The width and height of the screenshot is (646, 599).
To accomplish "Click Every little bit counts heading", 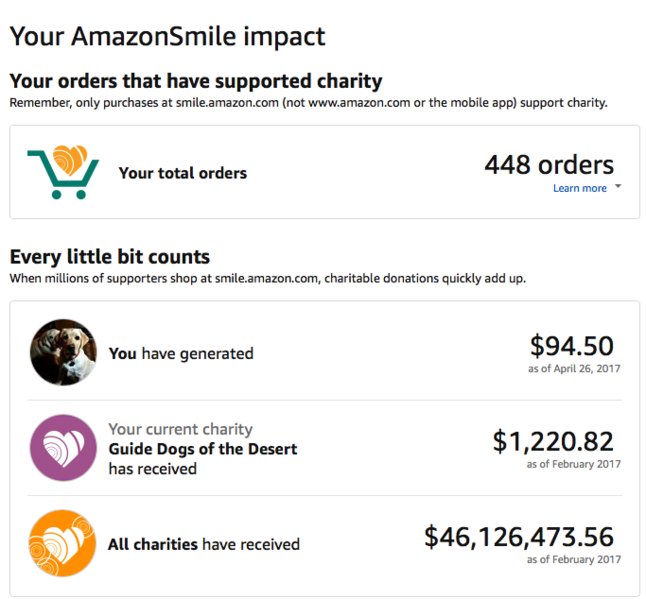I will [x=110, y=257].
